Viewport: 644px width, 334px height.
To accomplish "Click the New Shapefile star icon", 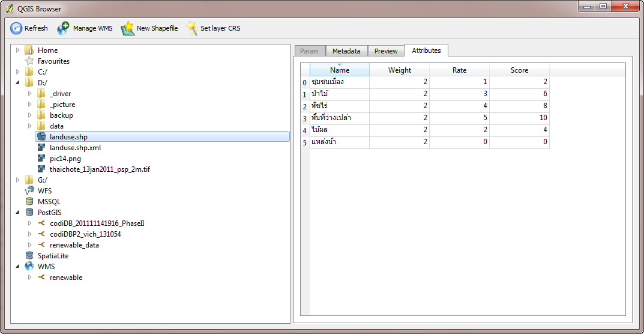I will (128, 28).
